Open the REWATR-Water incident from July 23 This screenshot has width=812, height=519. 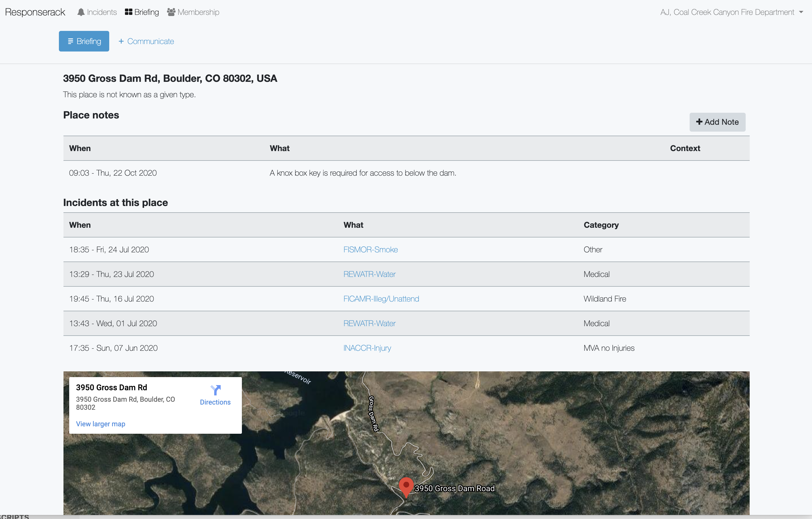click(369, 274)
